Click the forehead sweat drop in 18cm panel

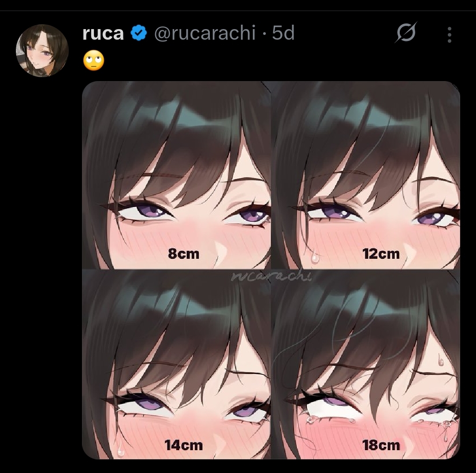pos(441,361)
